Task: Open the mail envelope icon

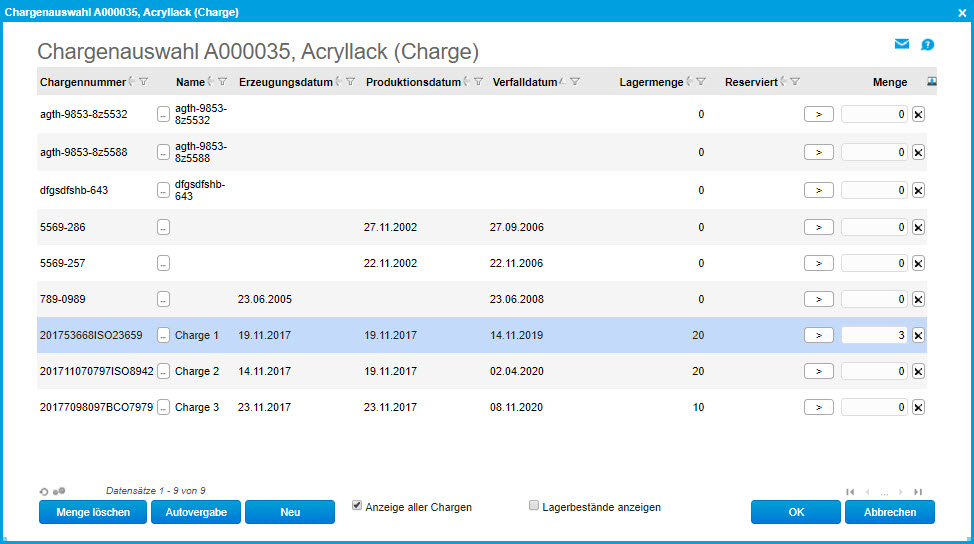Action: click(x=901, y=43)
